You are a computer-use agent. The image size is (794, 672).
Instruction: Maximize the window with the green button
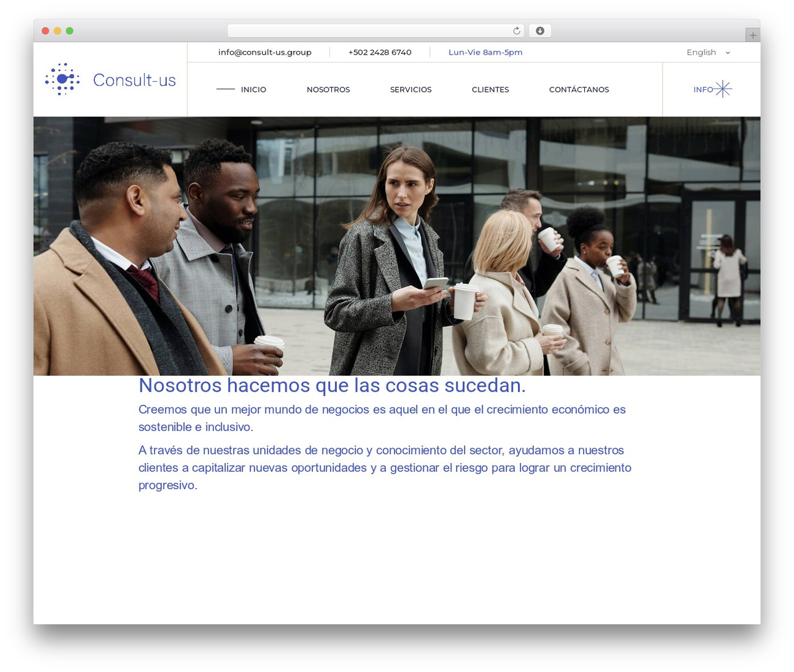click(69, 31)
